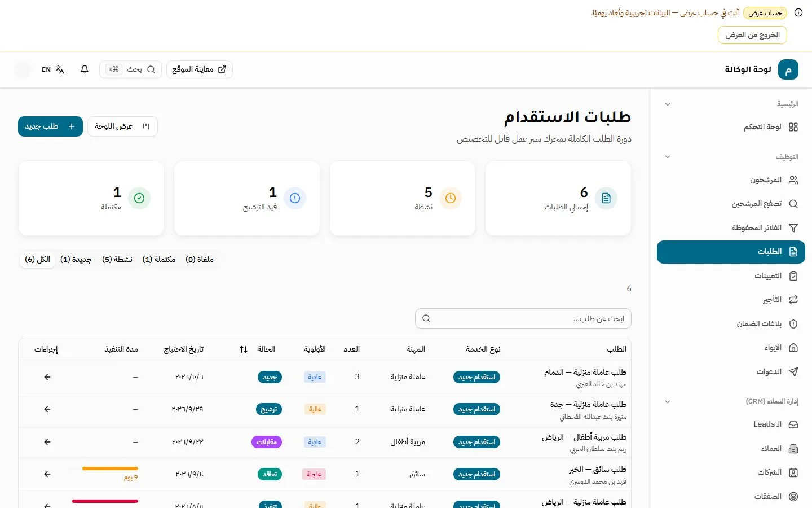Image resolution: width=812 pixels, height=508 pixels.
Task: Switch to عرض اللوحة board view
Action: point(122,126)
